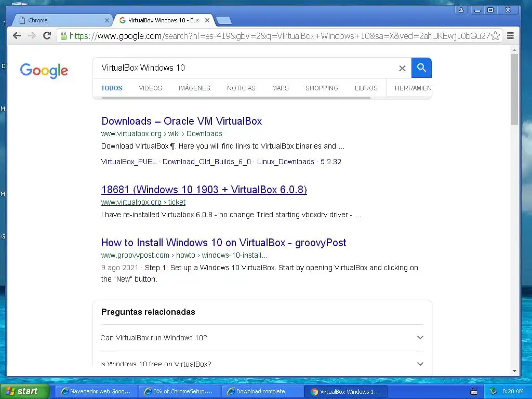The height and width of the screenshot is (399, 532).
Task: Click the scrollbar down arrow
Action: tap(514, 371)
